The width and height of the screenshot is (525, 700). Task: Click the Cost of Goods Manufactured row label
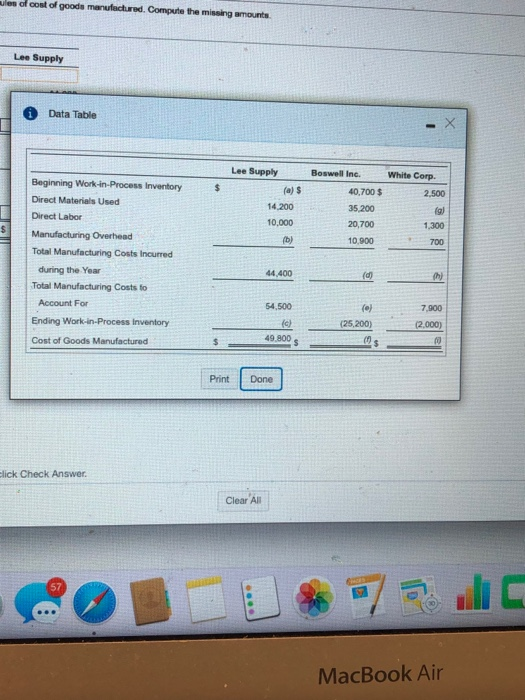[89, 340]
